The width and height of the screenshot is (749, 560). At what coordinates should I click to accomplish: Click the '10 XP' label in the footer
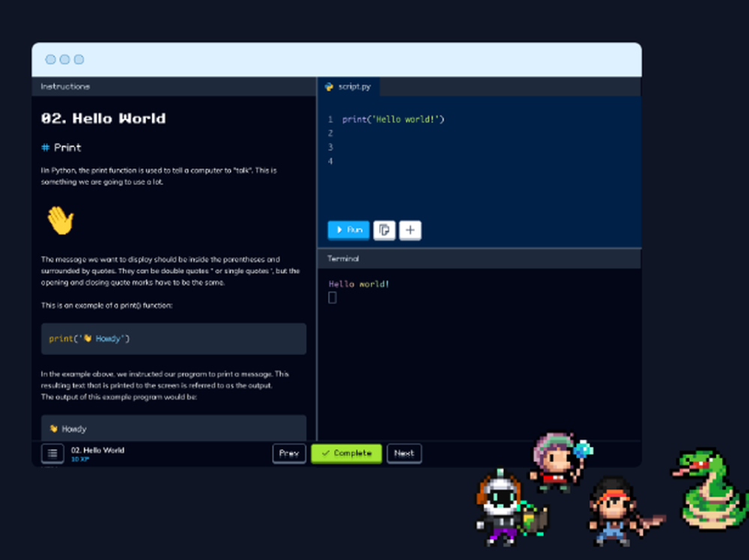[80, 459]
